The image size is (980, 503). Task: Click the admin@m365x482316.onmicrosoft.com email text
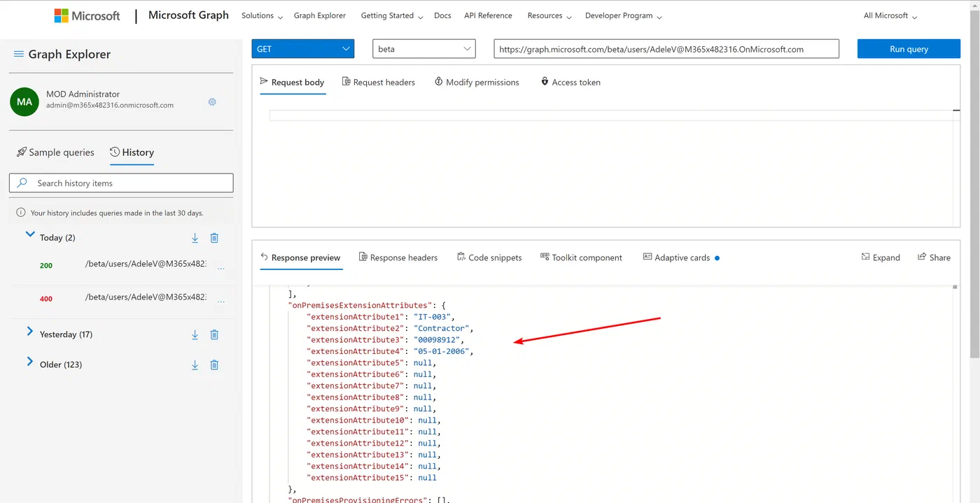coord(110,105)
